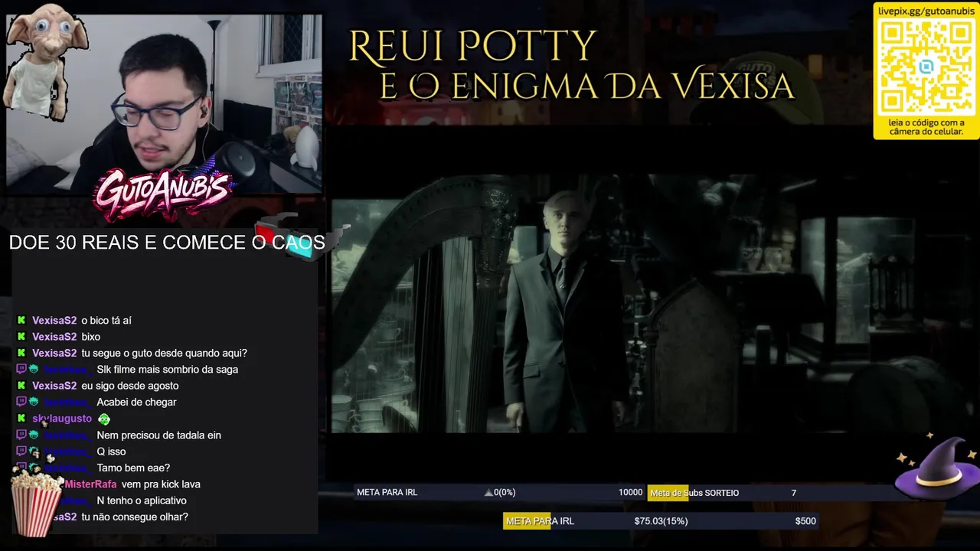Image resolution: width=980 pixels, height=551 pixels.
Task: Click the message "tu segue o guto desde quando aqui?"
Action: coord(164,353)
